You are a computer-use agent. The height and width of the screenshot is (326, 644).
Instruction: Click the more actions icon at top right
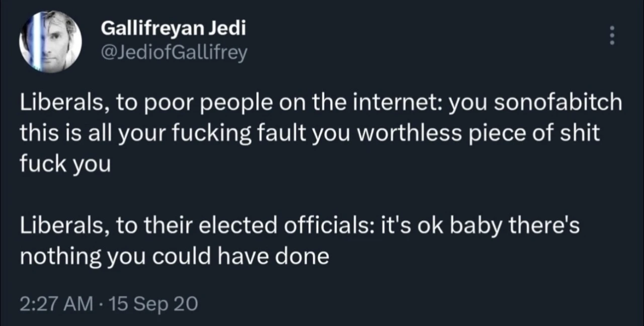pos(612,35)
